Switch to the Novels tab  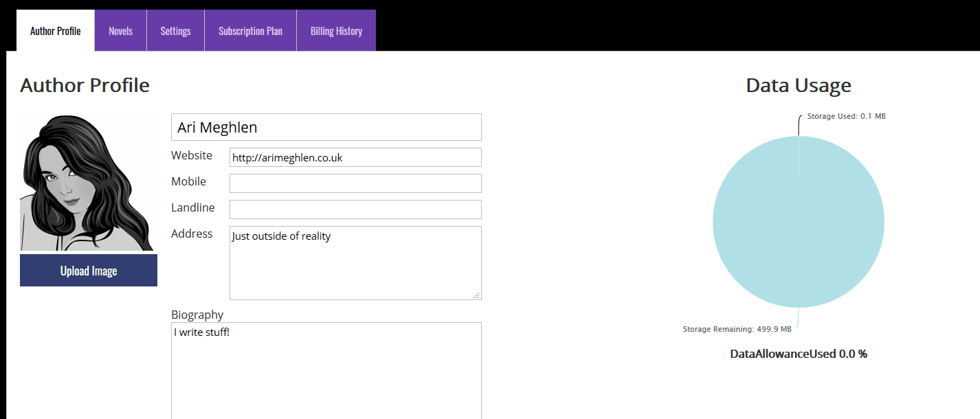(x=120, y=31)
